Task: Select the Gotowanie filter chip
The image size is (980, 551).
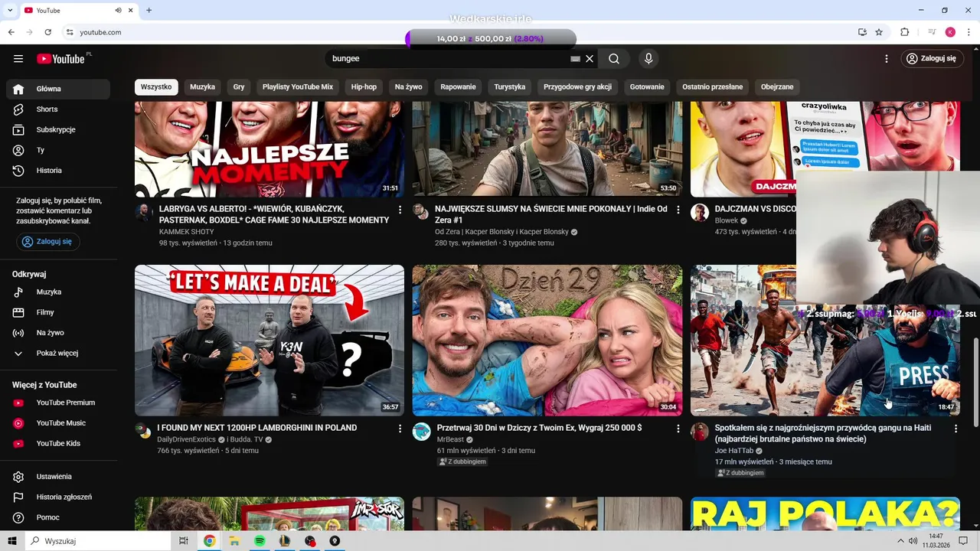Action: pos(647,87)
